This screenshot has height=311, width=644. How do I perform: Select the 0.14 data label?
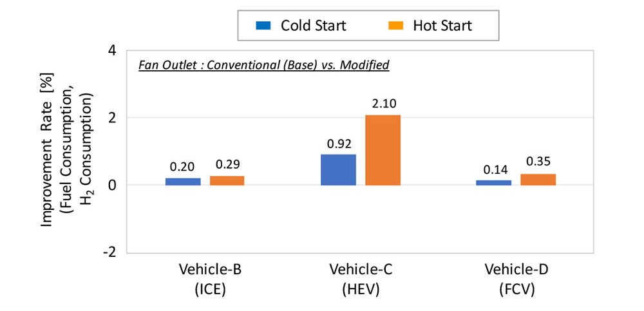(493, 169)
